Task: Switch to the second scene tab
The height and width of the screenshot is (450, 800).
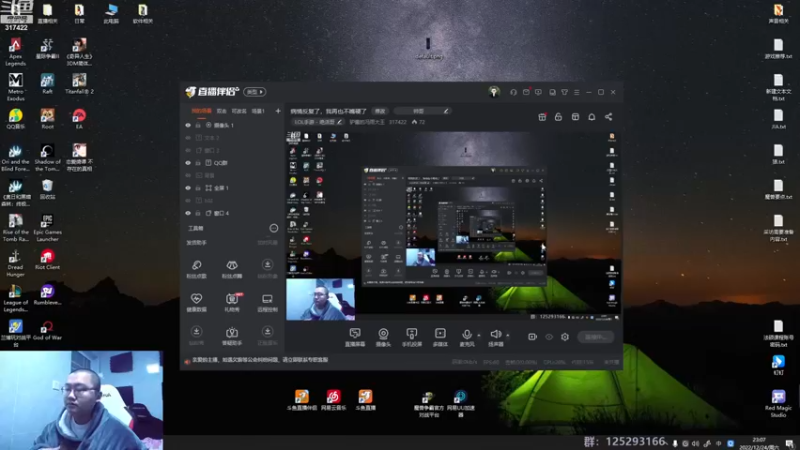Action: coord(221,111)
